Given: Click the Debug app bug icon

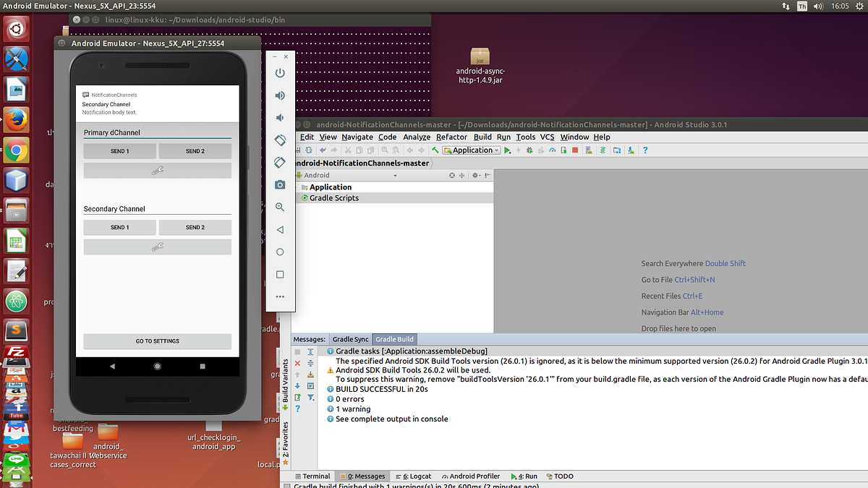Looking at the screenshot, I should click(x=529, y=150).
